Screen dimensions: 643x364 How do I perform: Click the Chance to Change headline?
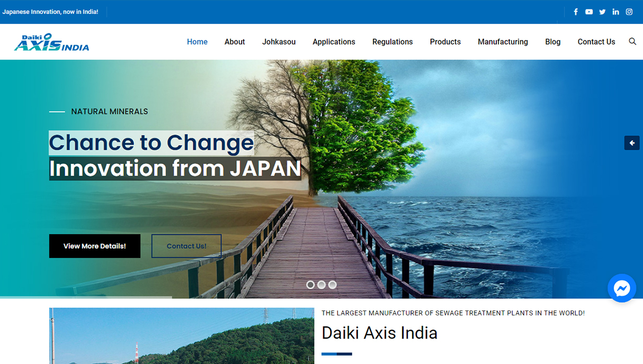[151, 143]
